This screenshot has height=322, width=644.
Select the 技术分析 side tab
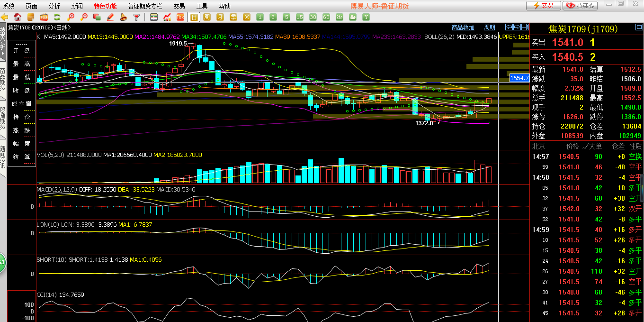tap(3, 42)
